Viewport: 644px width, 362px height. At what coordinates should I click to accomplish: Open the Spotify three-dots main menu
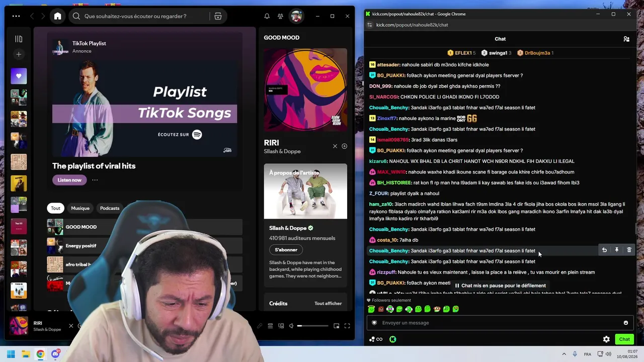[16, 16]
